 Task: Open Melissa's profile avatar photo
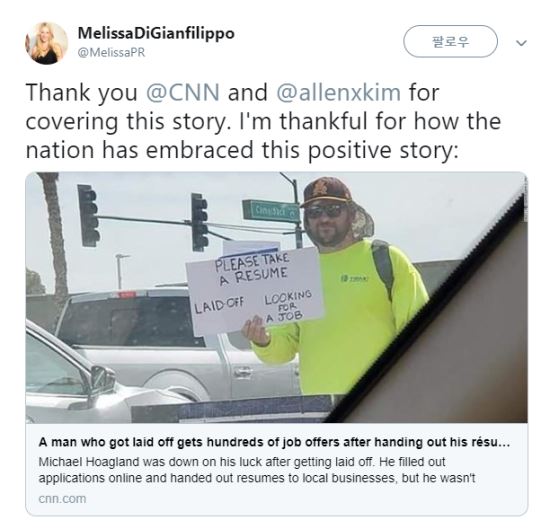tap(46, 43)
